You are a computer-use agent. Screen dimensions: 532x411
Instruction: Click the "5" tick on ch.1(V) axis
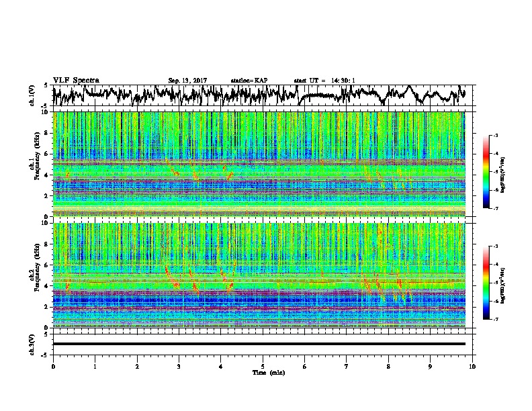[46, 85]
